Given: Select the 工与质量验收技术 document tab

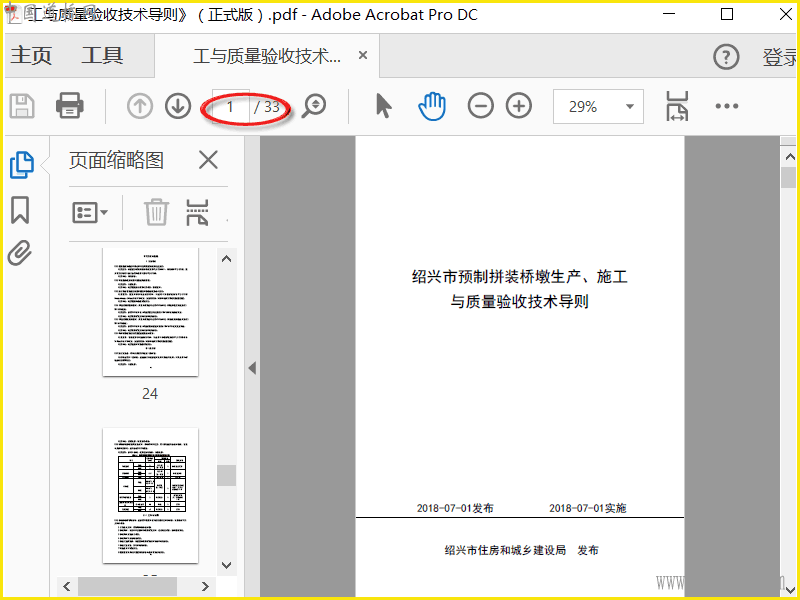Looking at the screenshot, I should (266, 56).
